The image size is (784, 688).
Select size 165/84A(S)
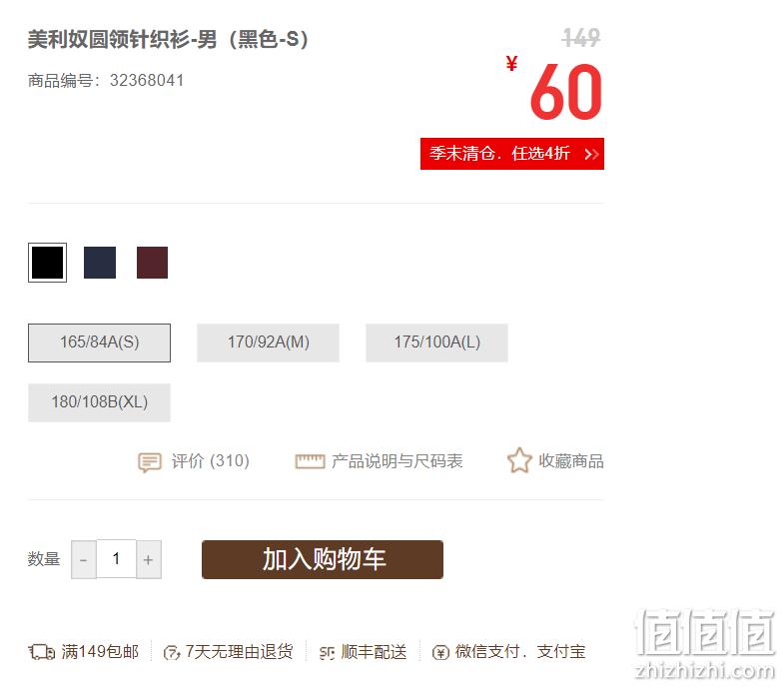99,343
